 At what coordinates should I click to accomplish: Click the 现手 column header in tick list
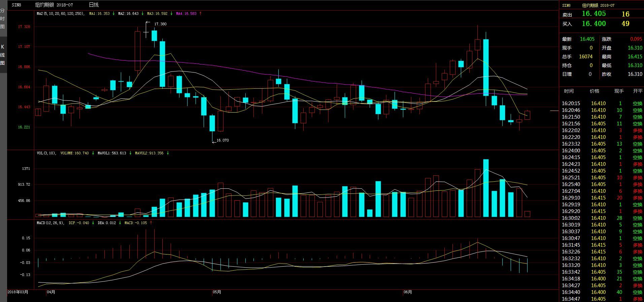click(x=619, y=91)
